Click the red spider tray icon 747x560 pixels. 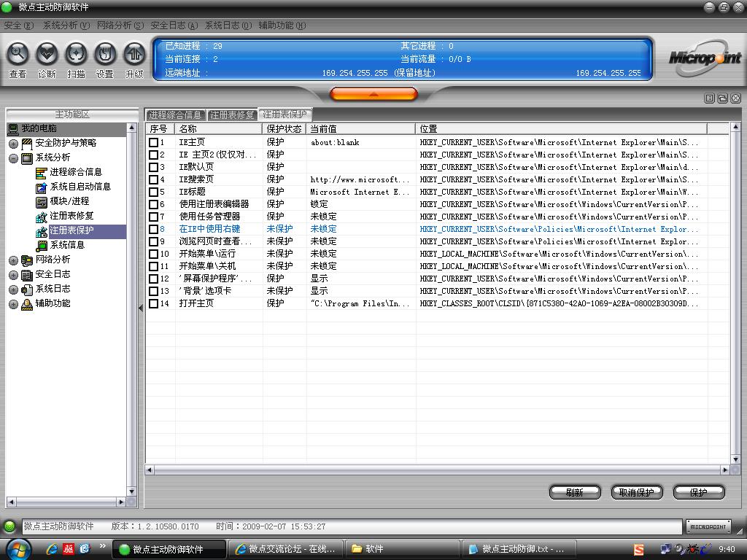(x=693, y=549)
